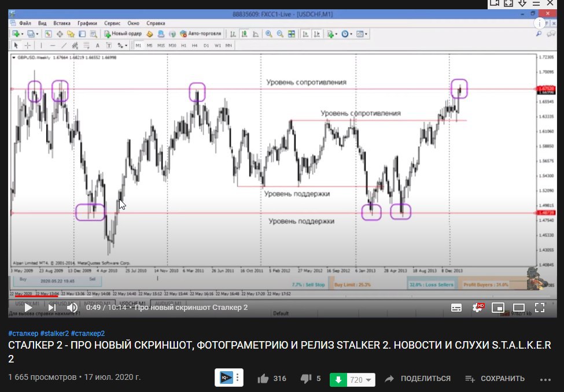Zoom in on the chart
The width and height of the screenshot is (564, 392).
tap(268, 34)
